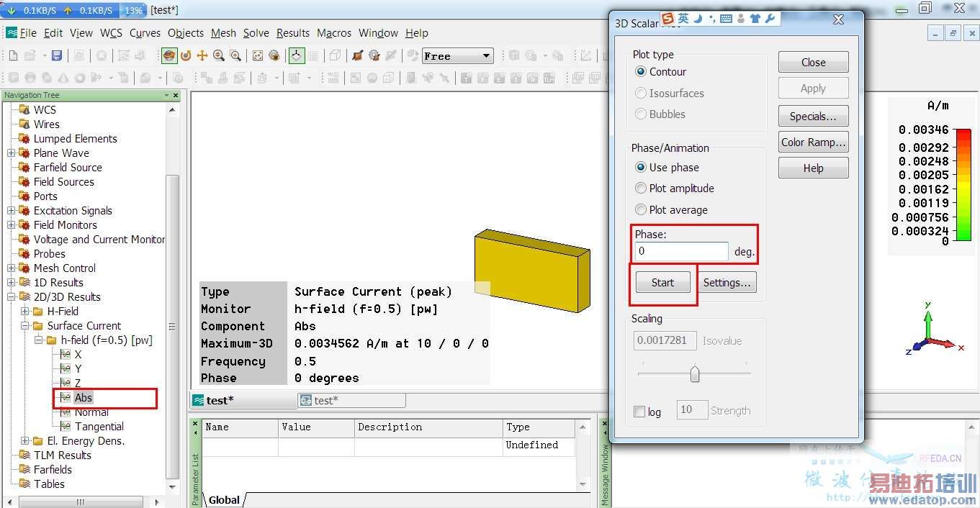The height and width of the screenshot is (508, 980).
Task: Expand the Mesh Control tree node
Action: [12, 268]
